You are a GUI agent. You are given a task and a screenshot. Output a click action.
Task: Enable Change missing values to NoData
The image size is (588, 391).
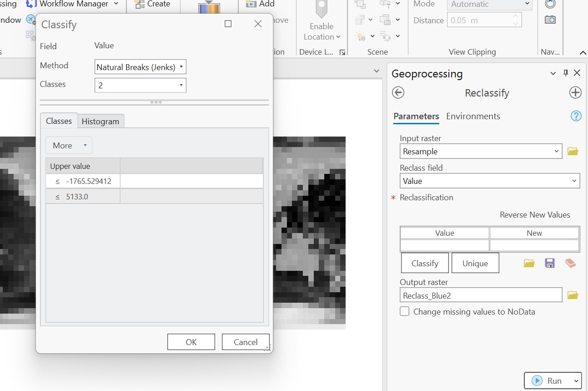(x=404, y=311)
